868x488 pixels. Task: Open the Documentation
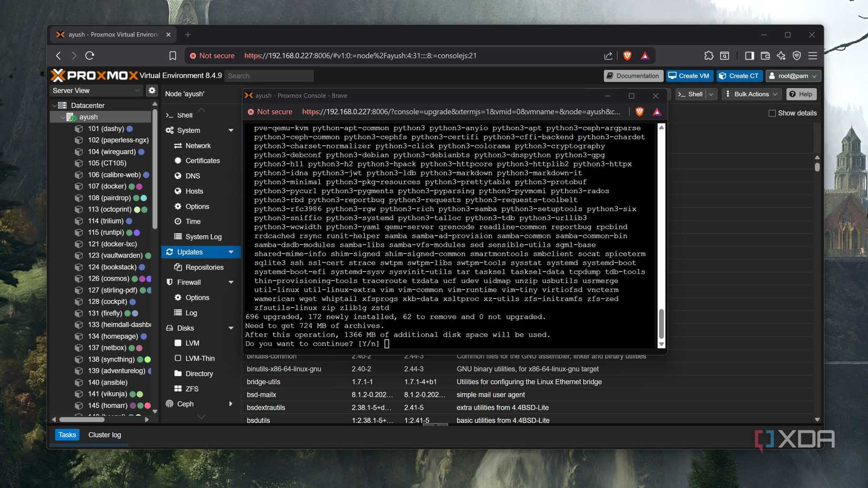[x=633, y=76]
